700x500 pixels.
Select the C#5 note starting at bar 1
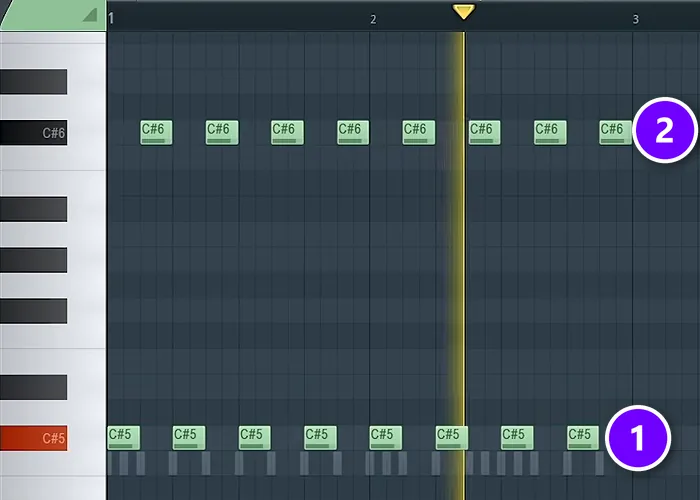pyautogui.click(x=124, y=438)
